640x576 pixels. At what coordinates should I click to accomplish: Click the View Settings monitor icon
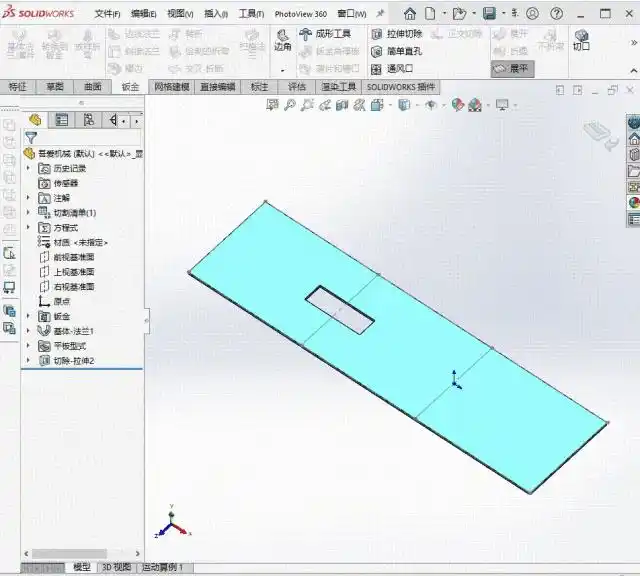[x=502, y=105]
